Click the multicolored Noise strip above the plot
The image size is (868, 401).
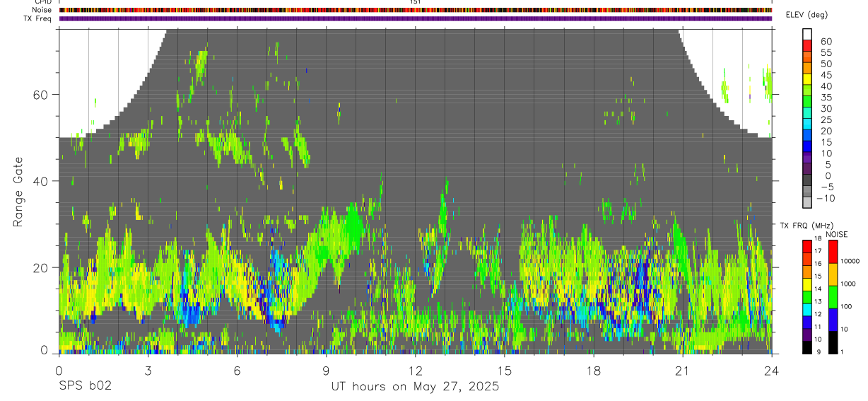click(x=415, y=10)
